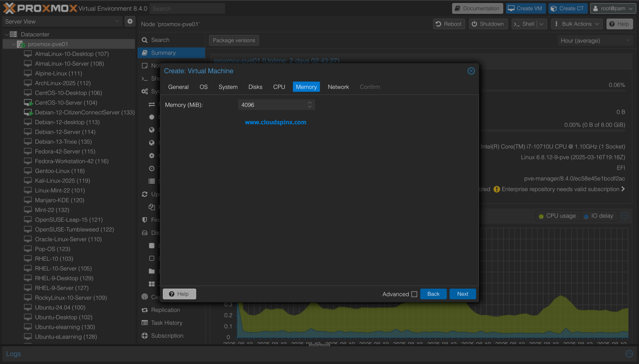This screenshot has height=364, width=639.
Task: Click enterprise repository warning icon
Action: tap(497, 189)
